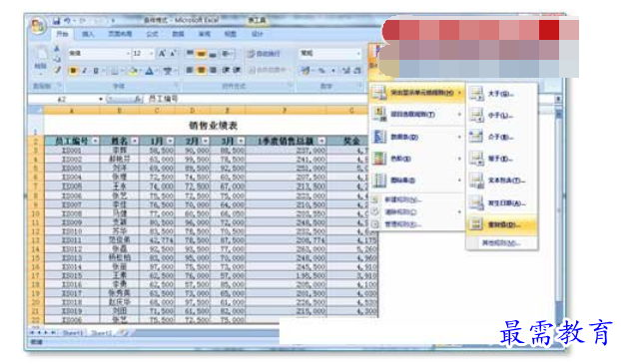Switch to the 设计 ribbon tab
The height and width of the screenshot is (364, 621).
258,35
